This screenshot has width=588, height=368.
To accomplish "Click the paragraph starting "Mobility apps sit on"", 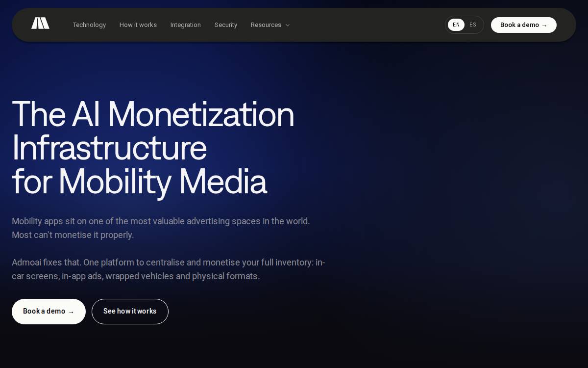I will pos(161,228).
